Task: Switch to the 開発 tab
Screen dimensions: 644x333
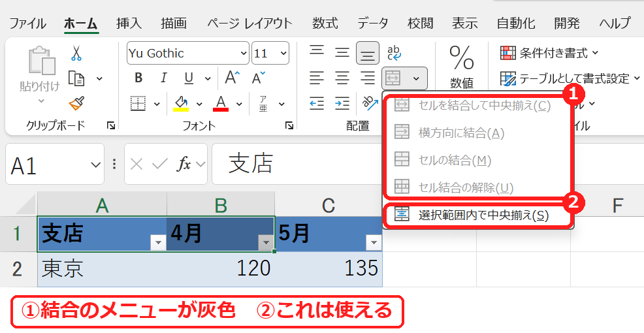Action: (x=567, y=24)
